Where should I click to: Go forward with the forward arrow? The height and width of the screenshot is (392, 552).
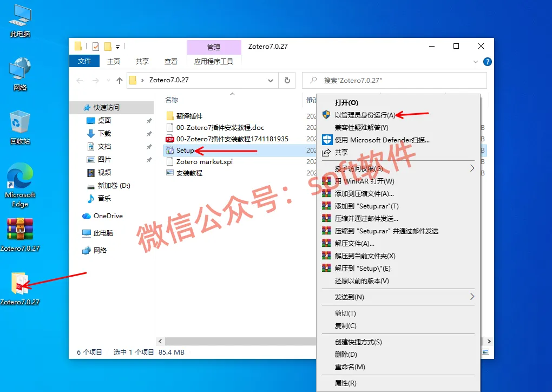pyautogui.click(x=95, y=81)
